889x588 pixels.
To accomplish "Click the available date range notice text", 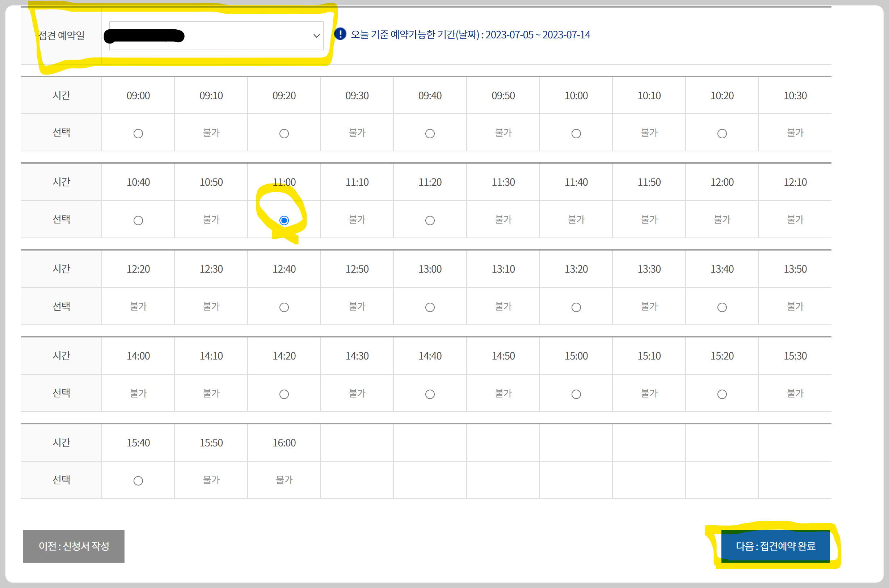I will click(470, 34).
